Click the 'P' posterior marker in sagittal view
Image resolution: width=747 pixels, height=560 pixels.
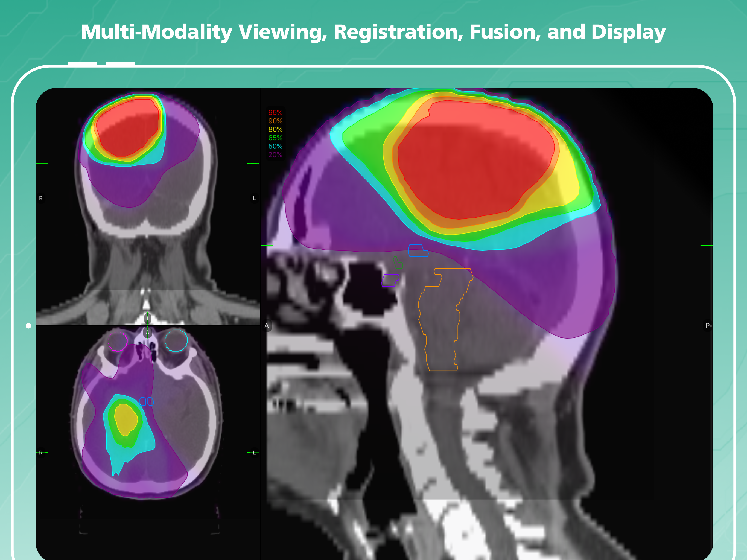tap(707, 326)
